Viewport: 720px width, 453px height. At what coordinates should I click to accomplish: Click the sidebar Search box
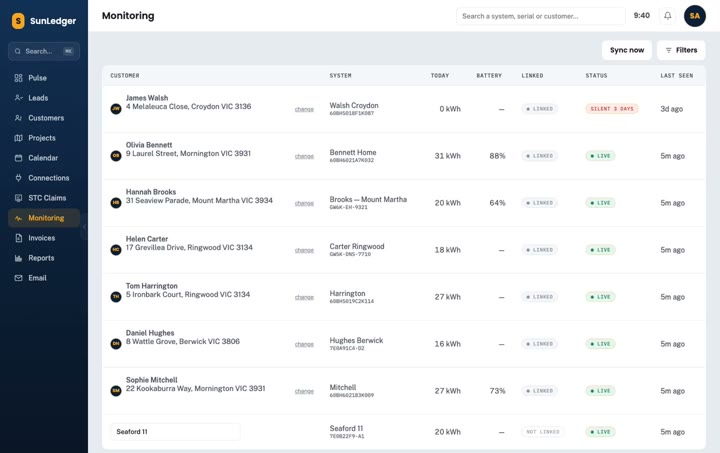click(44, 51)
